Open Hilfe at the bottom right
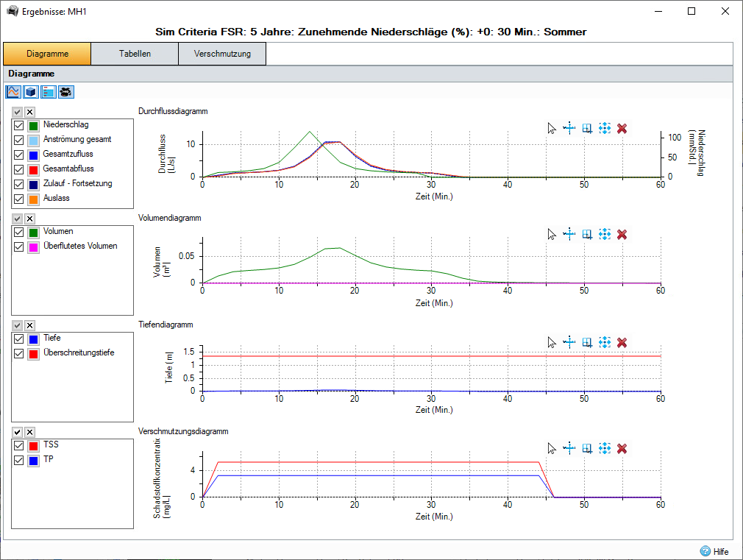Image resolution: width=743 pixels, height=560 pixels. (x=714, y=551)
